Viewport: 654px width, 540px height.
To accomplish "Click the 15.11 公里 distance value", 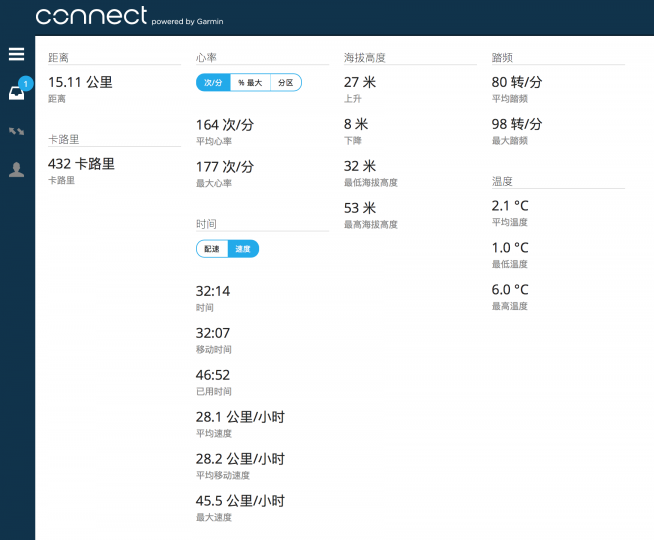I will coord(80,82).
